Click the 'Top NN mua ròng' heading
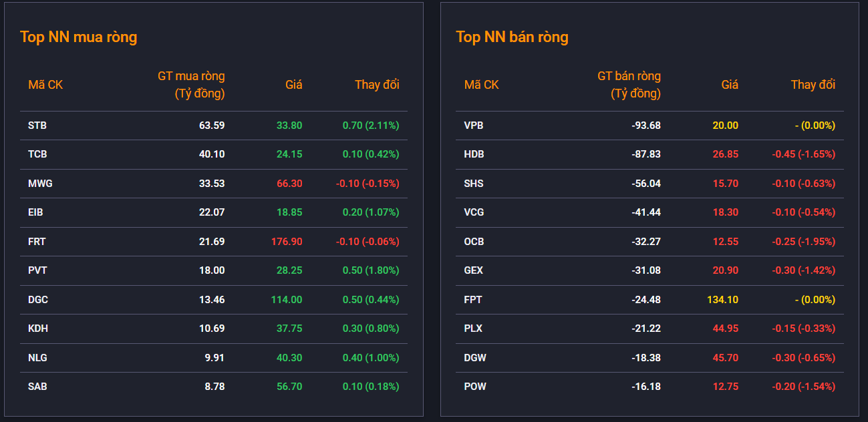Image resolution: width=868 pixels, height=422 pixels. 79,37
